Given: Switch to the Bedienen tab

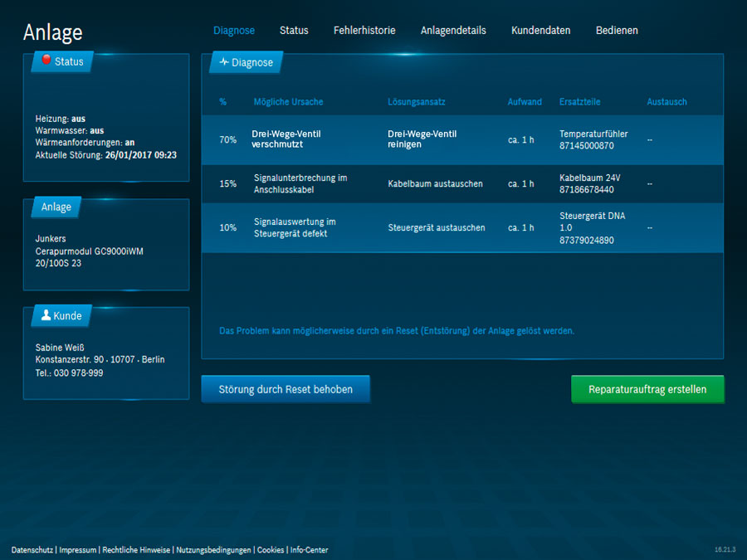Looking at the screenshot, I should click(x=617, y=31).
